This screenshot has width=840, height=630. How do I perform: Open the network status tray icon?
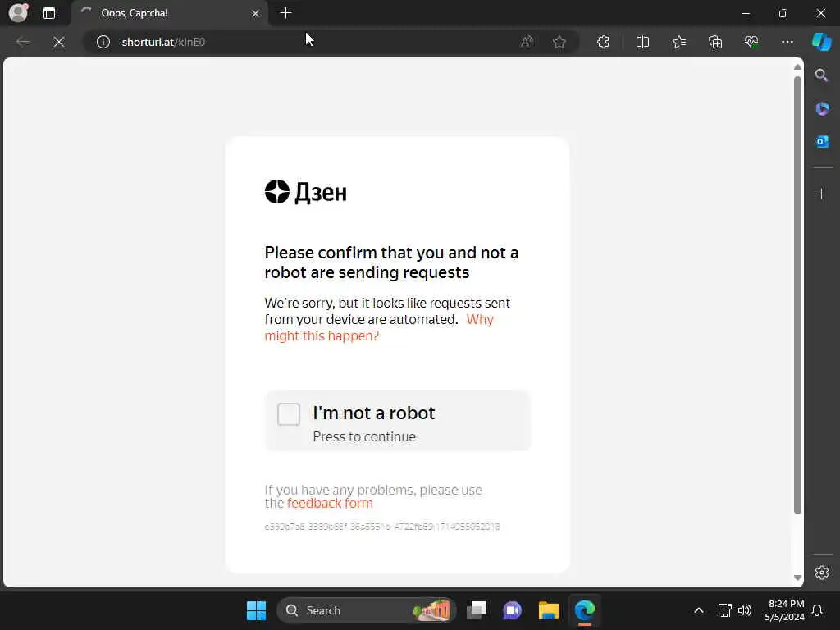click(724, 610)
